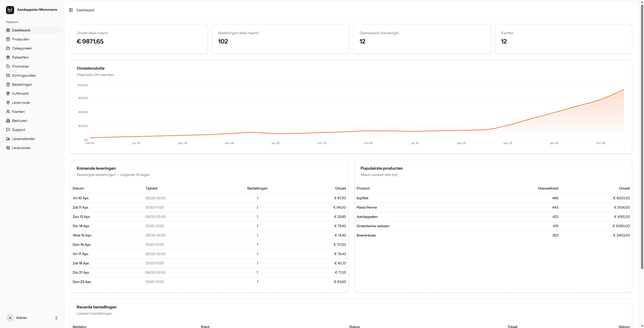Open the Producten section
The width and height of the screenshot is (644, 328).
[x=20, y=39]
